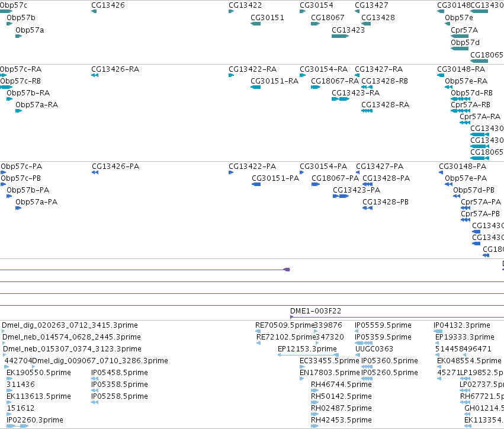Open protein Obp57b-PA
The height and width of the screenshot is (429, 504).
click(x=28, y=190)
